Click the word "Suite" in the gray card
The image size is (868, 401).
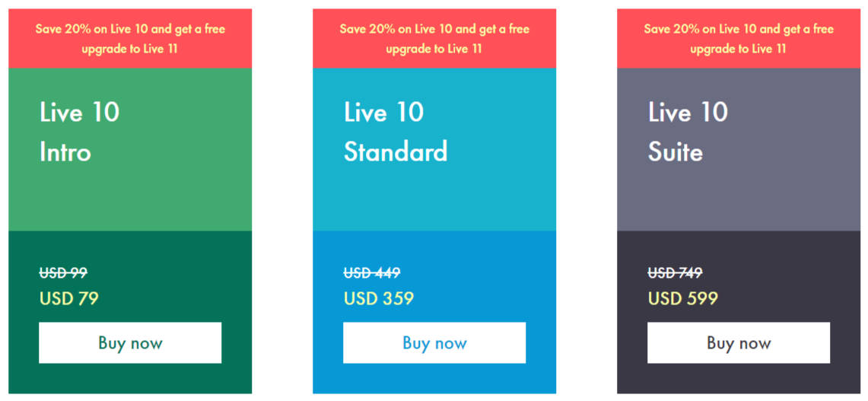click(676, 152)
